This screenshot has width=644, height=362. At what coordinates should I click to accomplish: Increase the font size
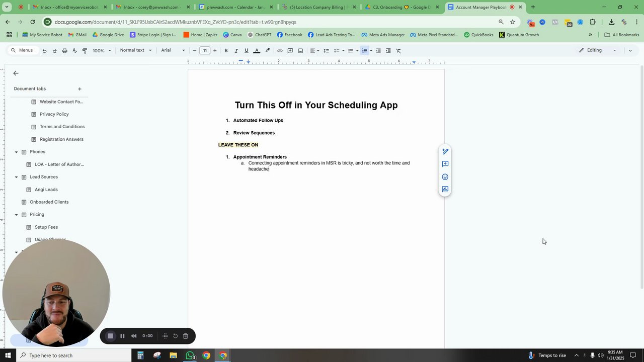pyautogui.click(x=215, y=51)
